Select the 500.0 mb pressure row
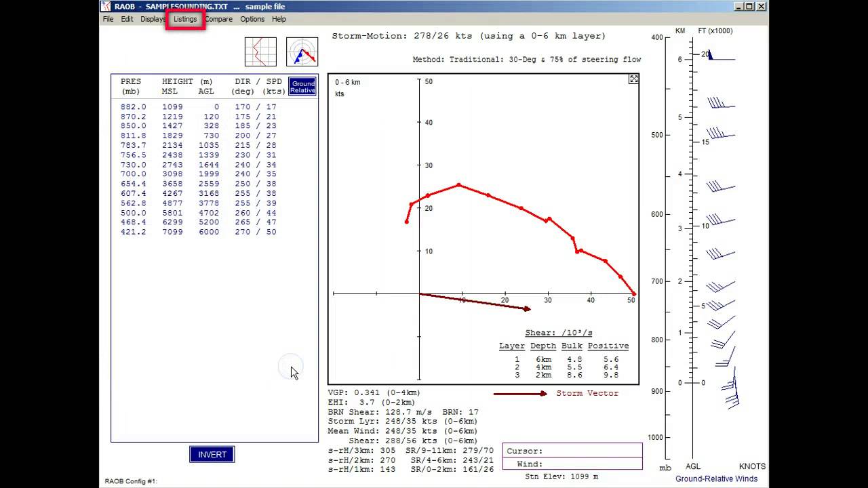 (199, 213)
